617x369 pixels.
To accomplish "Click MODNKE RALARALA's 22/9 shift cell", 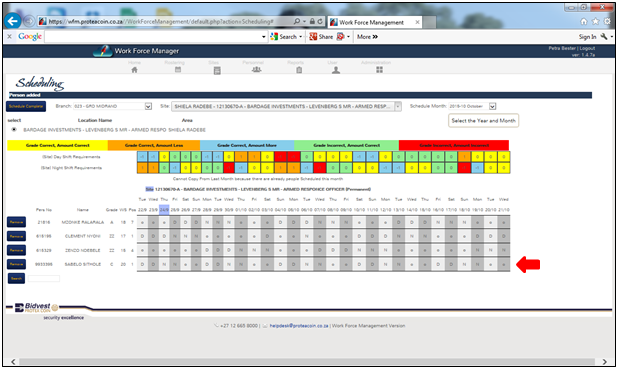I will coord(142,222).
